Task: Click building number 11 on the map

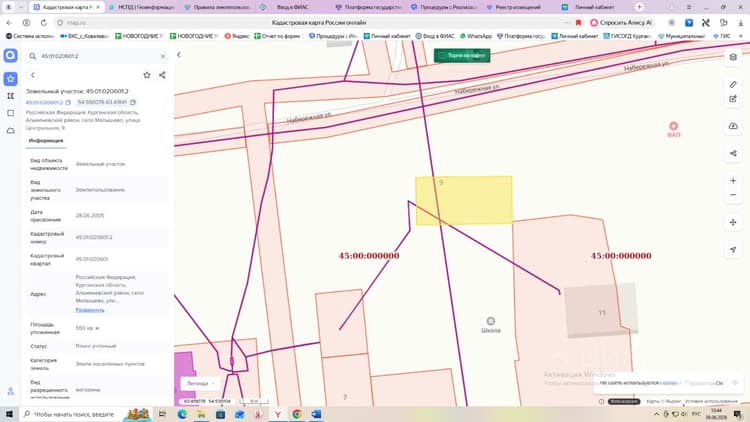Action: tap(602, 312)
